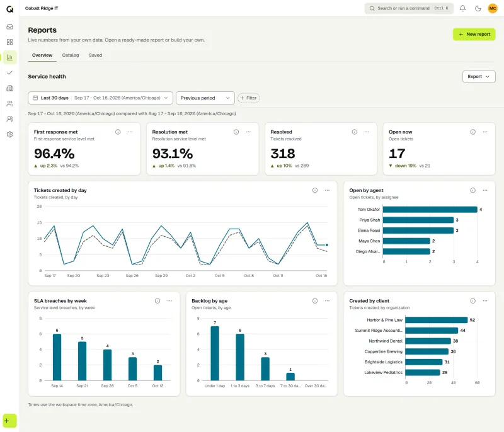
Task: Click the Lakeview Pediatrics bar
Action: tap(423, 373)
